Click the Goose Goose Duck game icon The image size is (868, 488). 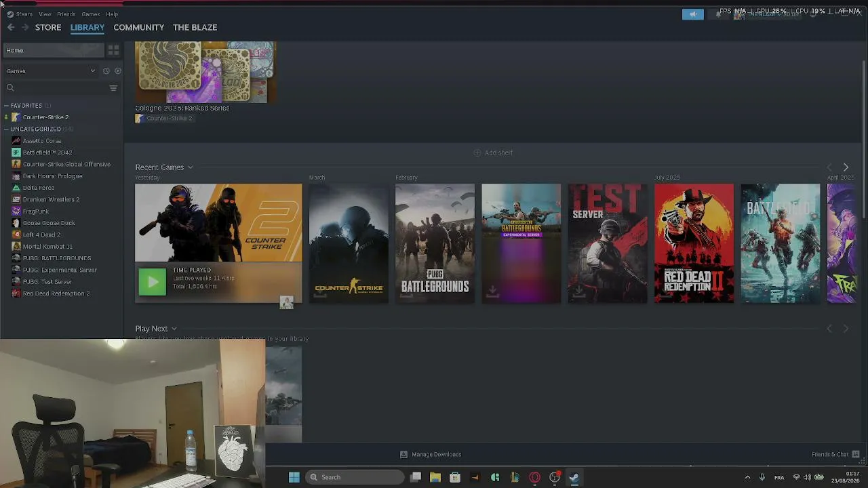tap(16, 223)
